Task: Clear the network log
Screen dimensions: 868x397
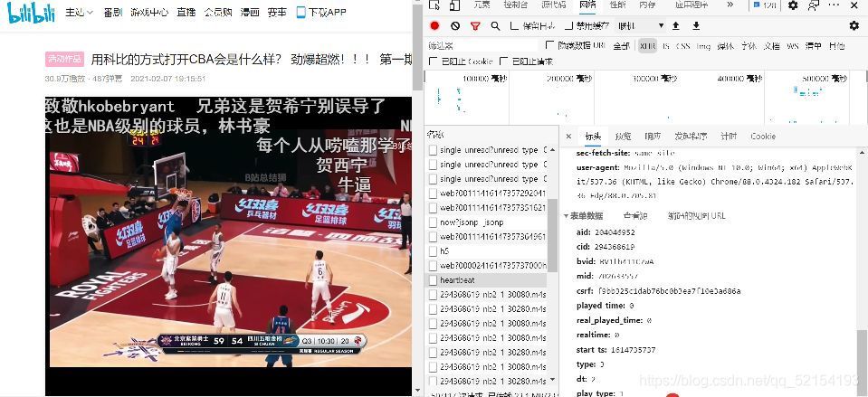Action: (x=455, y=25)
